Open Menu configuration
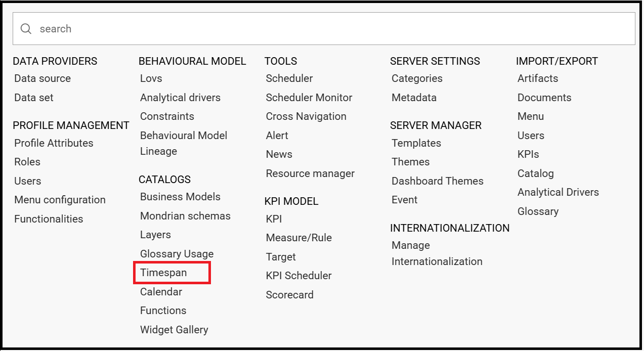The image size is (644, 351). pos(60,200)
